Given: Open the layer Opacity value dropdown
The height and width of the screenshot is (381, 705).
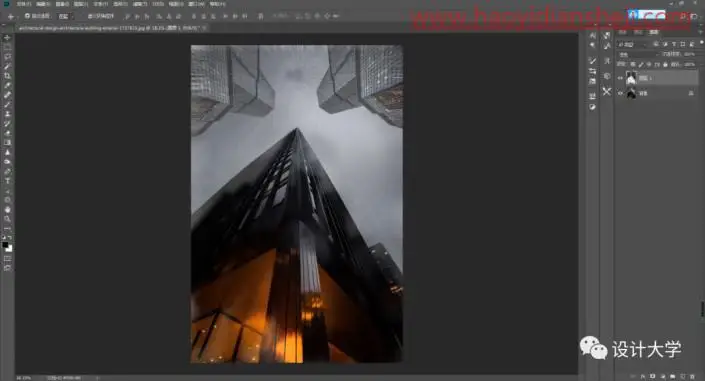Looking at the screenshot, I should [690, 54].
